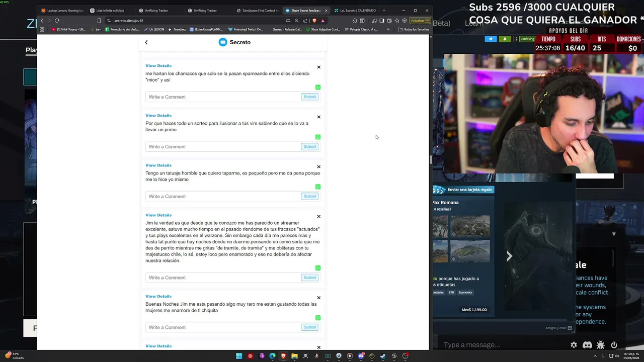
Task: Open Brave Shields lion icon
Action: point(314,21)
